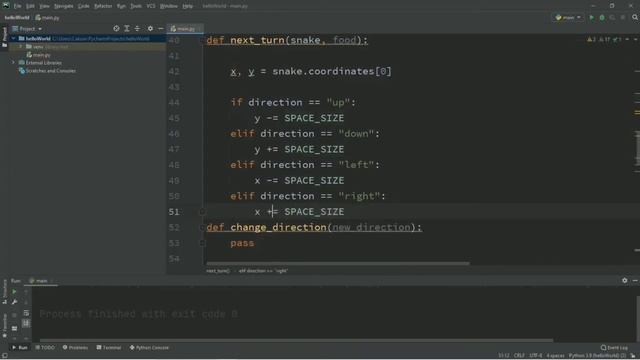
Task: Click CRLF line separator in status bar
Action: tap(519, 356)
